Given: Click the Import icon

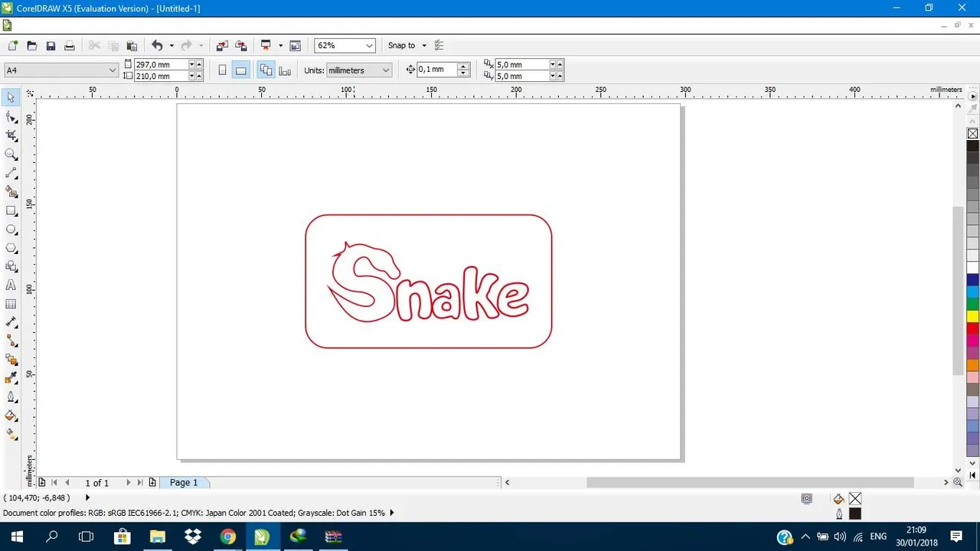Looking at the screenshot, I should point(222,46).
